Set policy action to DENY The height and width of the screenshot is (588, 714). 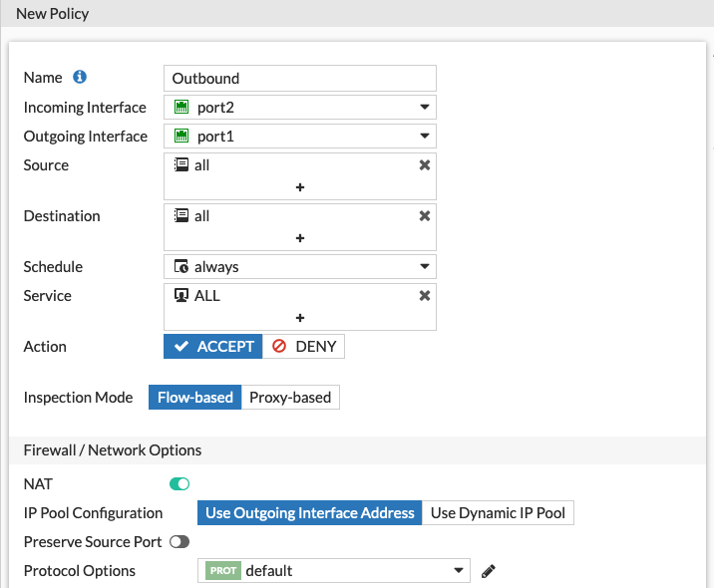tap(304, 347)
